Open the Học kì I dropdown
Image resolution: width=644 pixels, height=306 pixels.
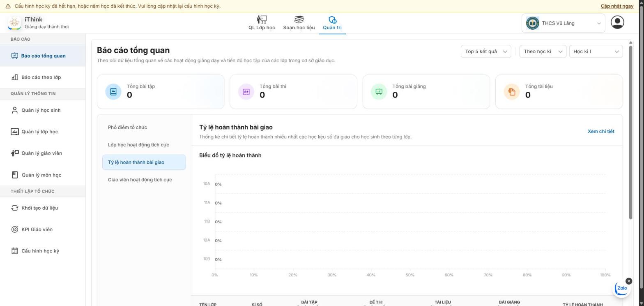pos(596,51)
